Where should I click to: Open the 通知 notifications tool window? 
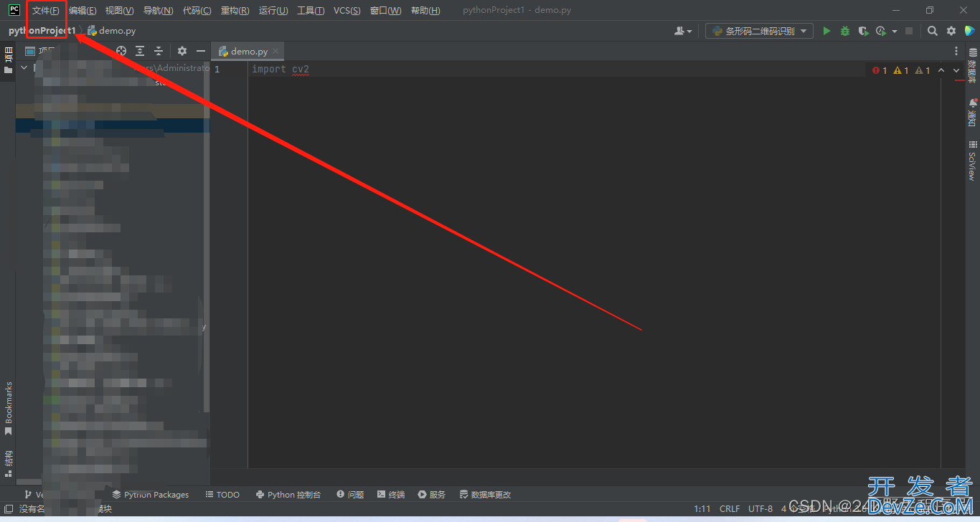pos(972,113)
